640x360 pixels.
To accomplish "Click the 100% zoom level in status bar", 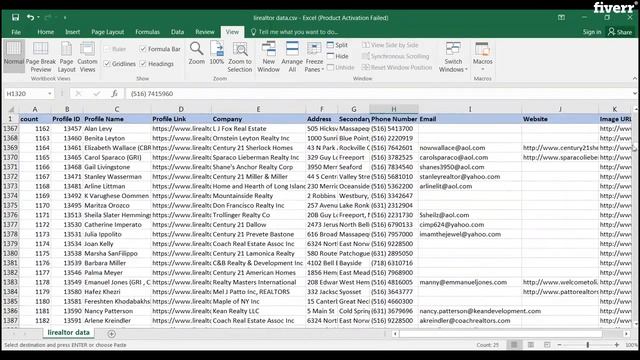I will point(631,345).
